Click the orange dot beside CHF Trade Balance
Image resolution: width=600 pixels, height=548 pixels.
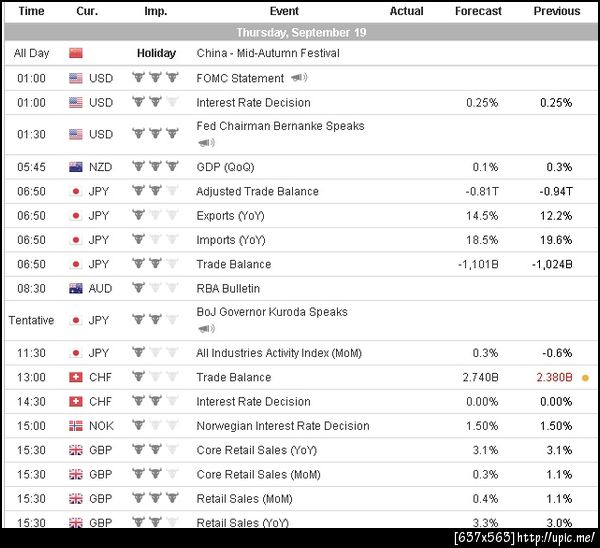pyautogui.click(x=585, y=378)
